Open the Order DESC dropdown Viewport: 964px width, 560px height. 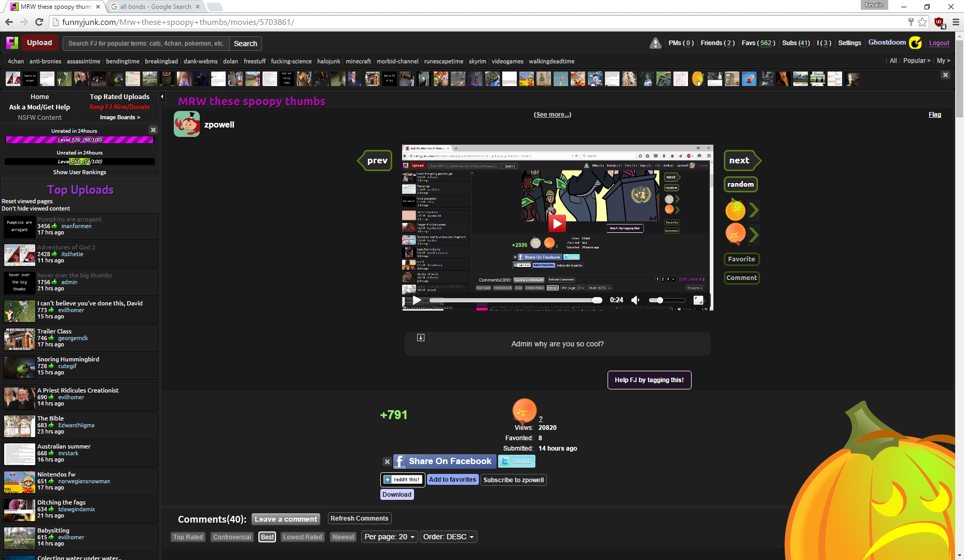point(448,537)
